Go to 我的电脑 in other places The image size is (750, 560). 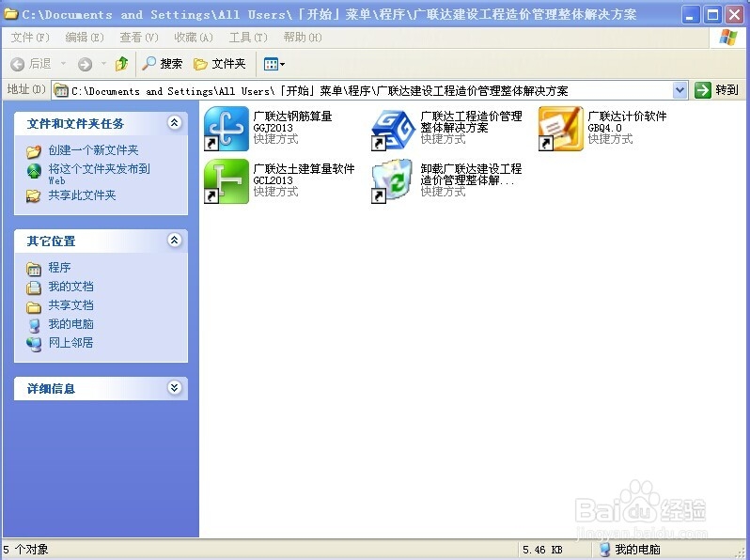click(70, 324)
